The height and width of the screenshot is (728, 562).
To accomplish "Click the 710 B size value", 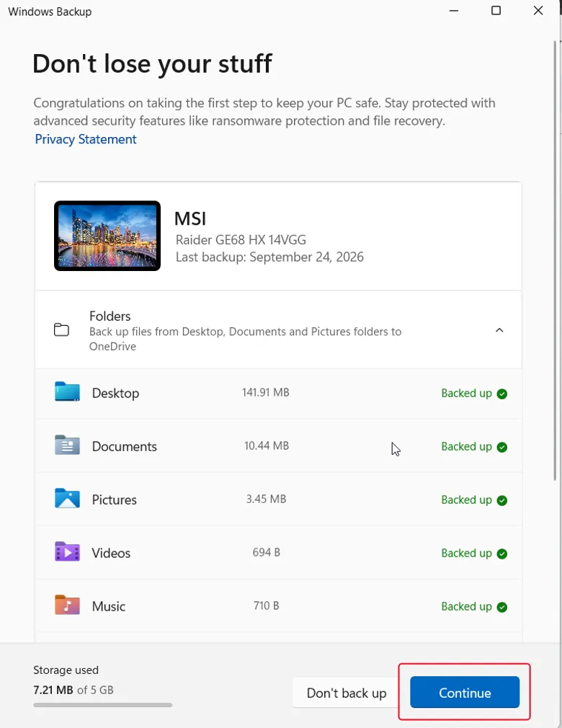I will (266, 606).
